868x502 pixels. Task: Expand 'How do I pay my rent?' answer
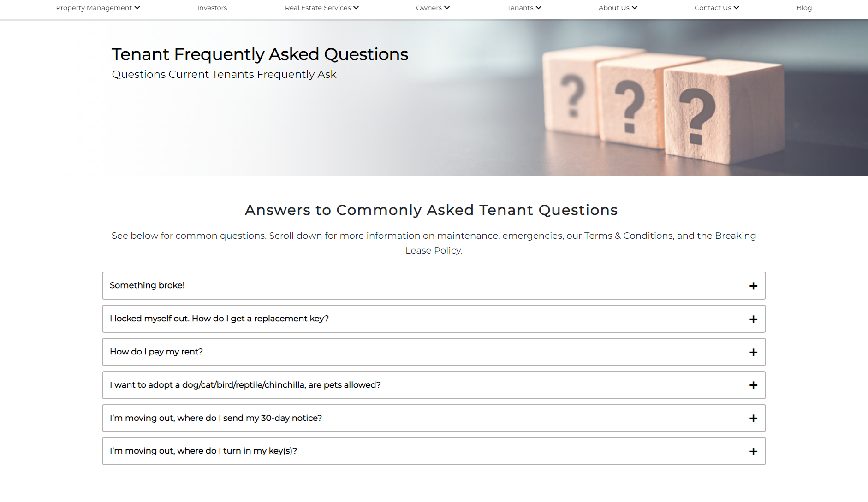[156, 352]
